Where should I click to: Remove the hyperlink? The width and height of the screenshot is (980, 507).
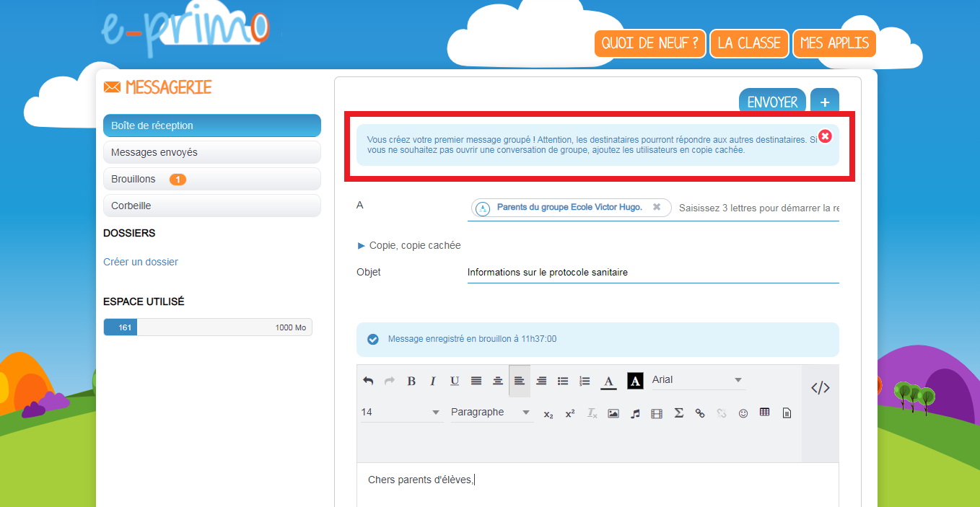(722, 414)
